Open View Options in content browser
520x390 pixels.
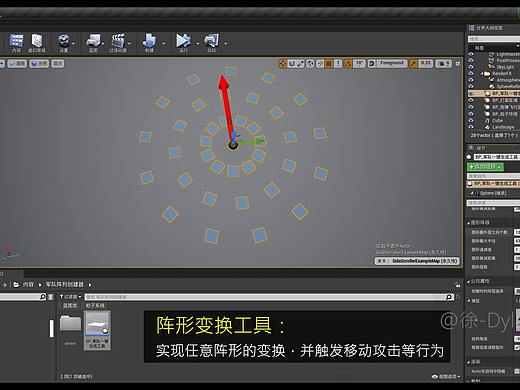point(446,377)
